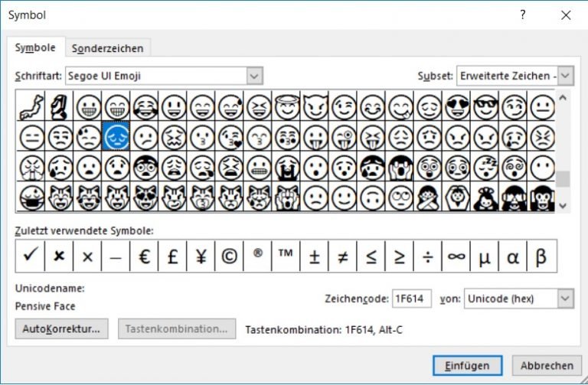Choose the face without mouth emoji
Viewport: 588px width, 385px height.
(x=542, y=167)
